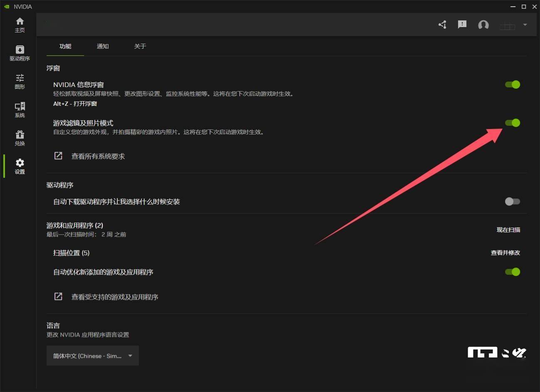The width and height of the screenshot is (540, 392).
Task: Click external link icon beside 查看受支持的游戏及应用程序
Action: 58,296
